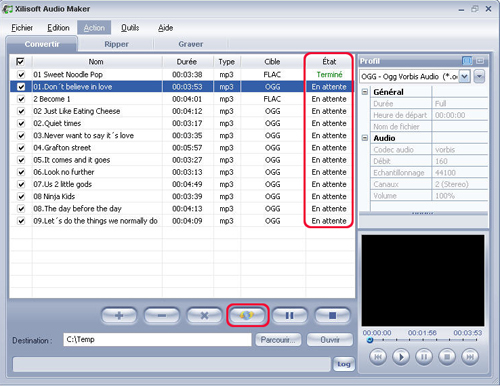This screenshot has width=500, height=386.
Task: Click the Ouvrir button
Action: coord(330,340)
